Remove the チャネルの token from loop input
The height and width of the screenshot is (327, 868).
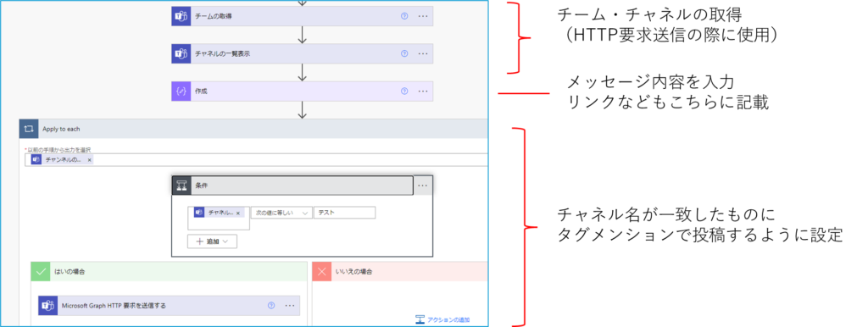click(90, 160)
